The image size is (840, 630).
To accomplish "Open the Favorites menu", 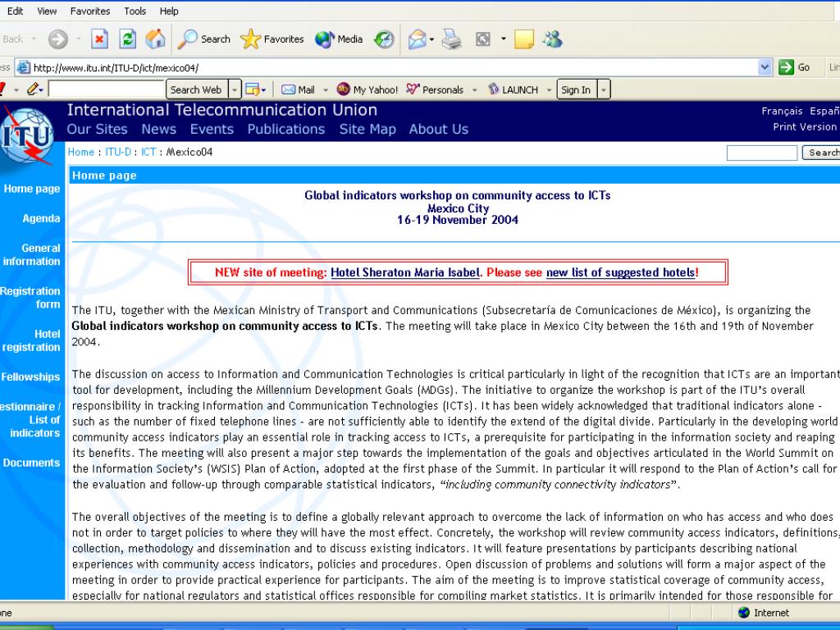I will point(90,11).
